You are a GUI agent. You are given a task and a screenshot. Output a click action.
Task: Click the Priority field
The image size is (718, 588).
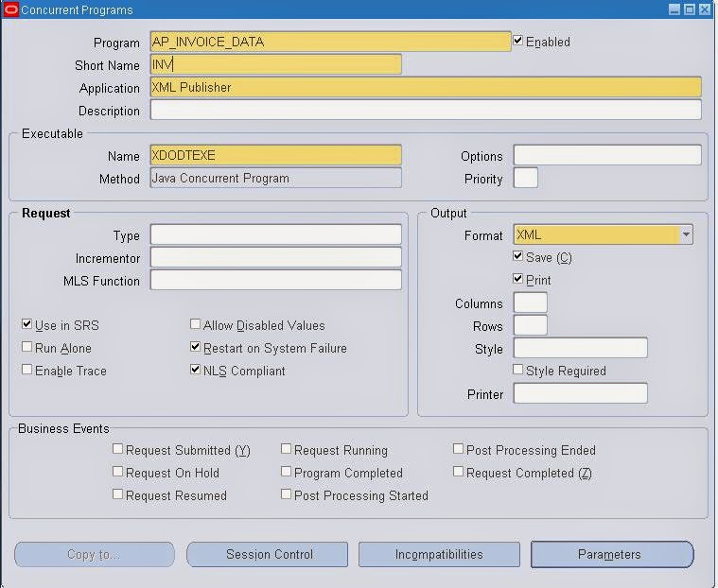[x=526, y=178]
